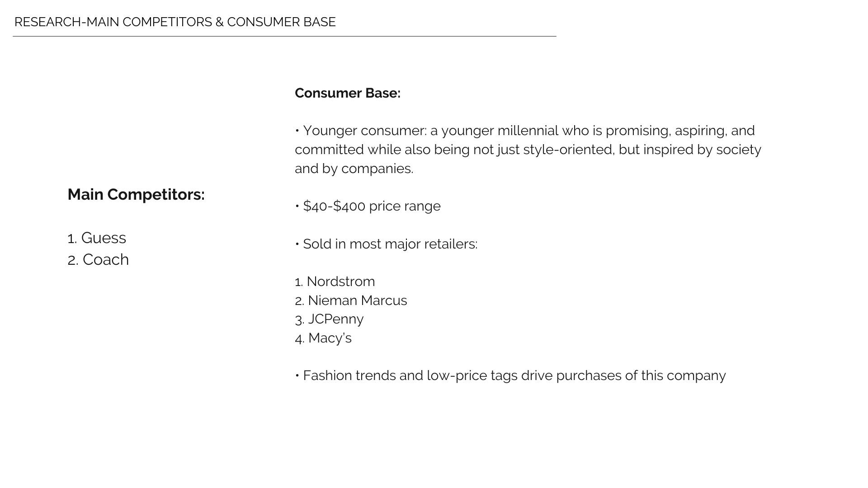868x488 pixels.
Task: Click the line starting 'committed while also being'
Action: pyautogui.click(x=528, y=150)
